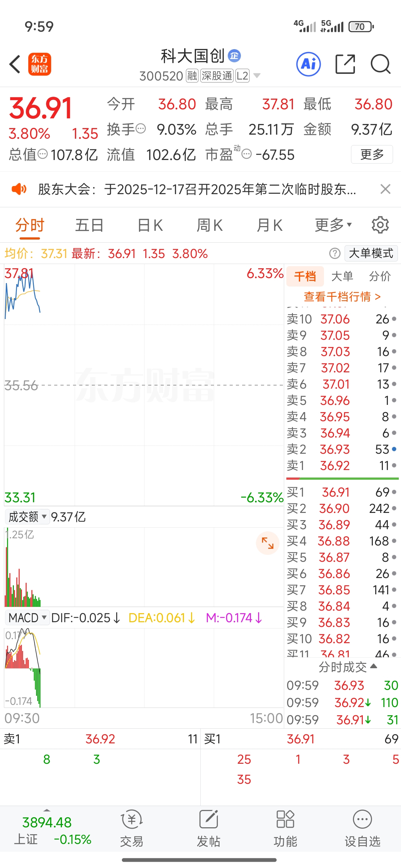This screenshot has height=868, width=401.
Task: Tap the 设自选 watchlist icon
Action: tap(362, 829)
